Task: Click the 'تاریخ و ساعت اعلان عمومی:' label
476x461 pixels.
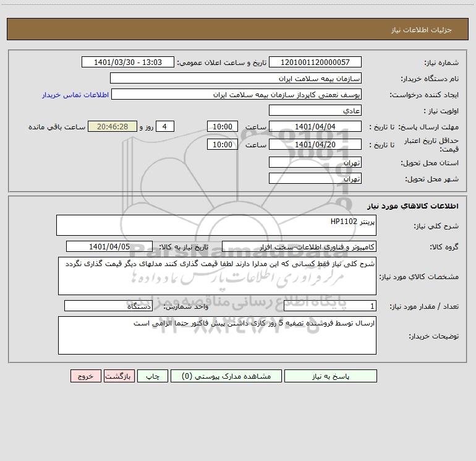Action: pyautogui.click(x=221, y=62)
